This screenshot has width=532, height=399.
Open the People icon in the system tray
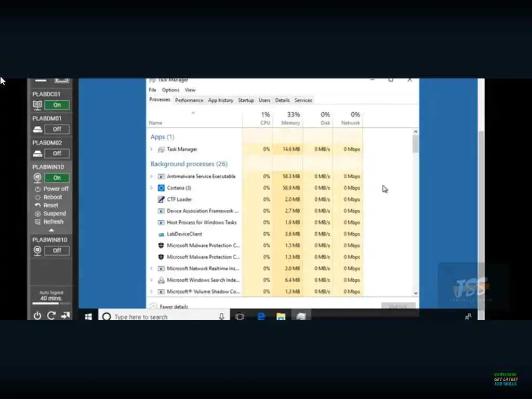[468, 316]
